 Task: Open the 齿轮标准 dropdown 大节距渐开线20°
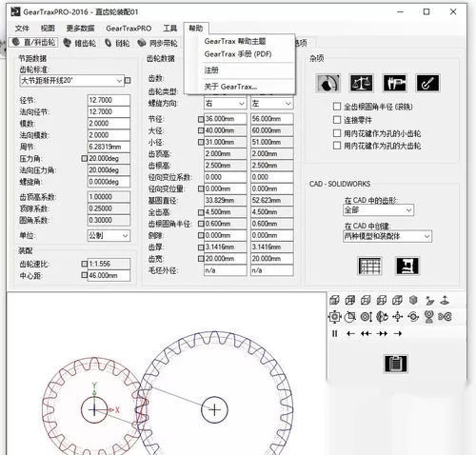point(71,81)
